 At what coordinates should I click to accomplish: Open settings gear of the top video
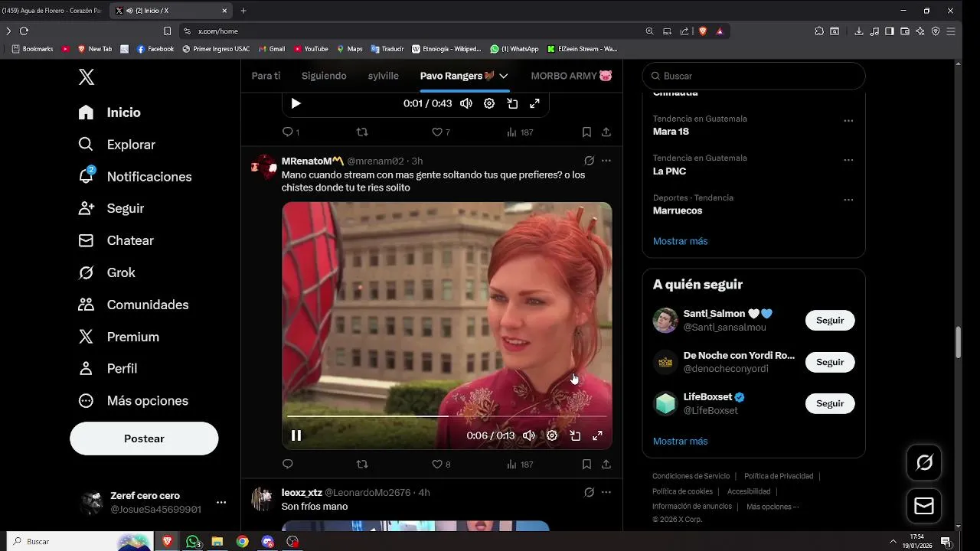[489, 103]
